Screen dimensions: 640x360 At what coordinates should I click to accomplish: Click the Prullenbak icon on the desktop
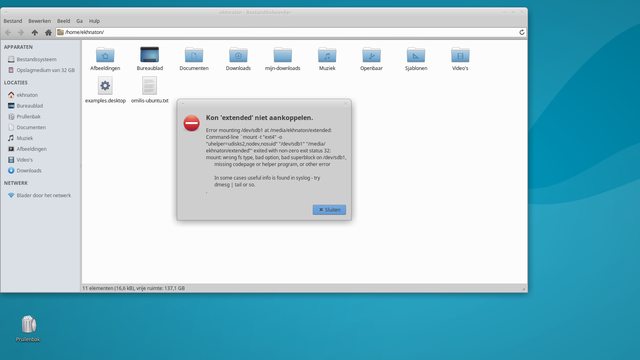tap(28, 324)
